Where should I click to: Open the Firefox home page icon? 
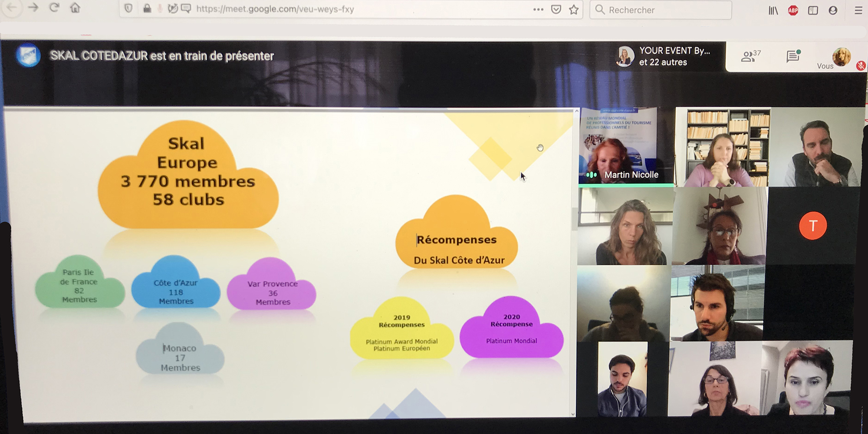tap(75, 8)
